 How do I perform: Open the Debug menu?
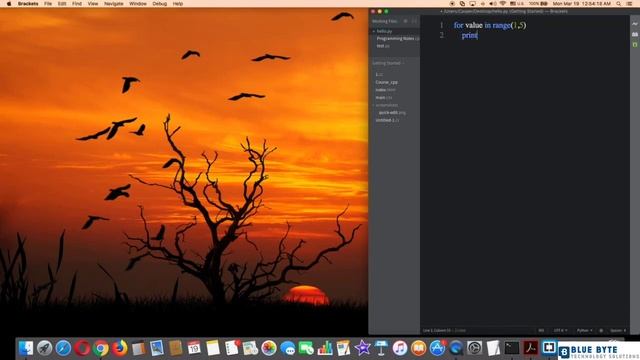point(160,4)
